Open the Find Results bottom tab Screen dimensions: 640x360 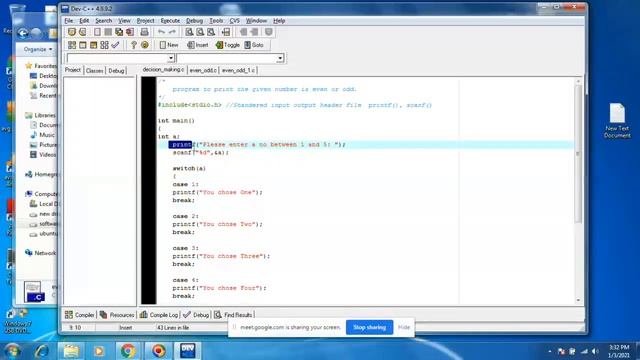pos(233,315)
